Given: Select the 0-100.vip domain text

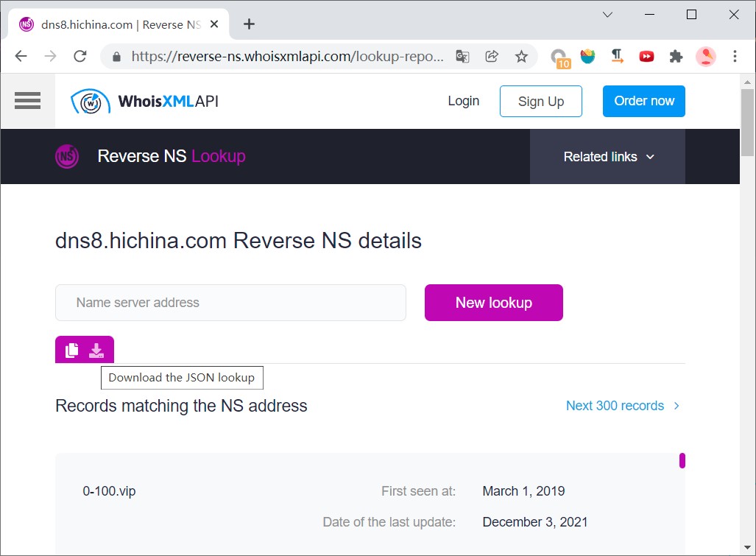Looking at the screenshot, I should (110, 491).
